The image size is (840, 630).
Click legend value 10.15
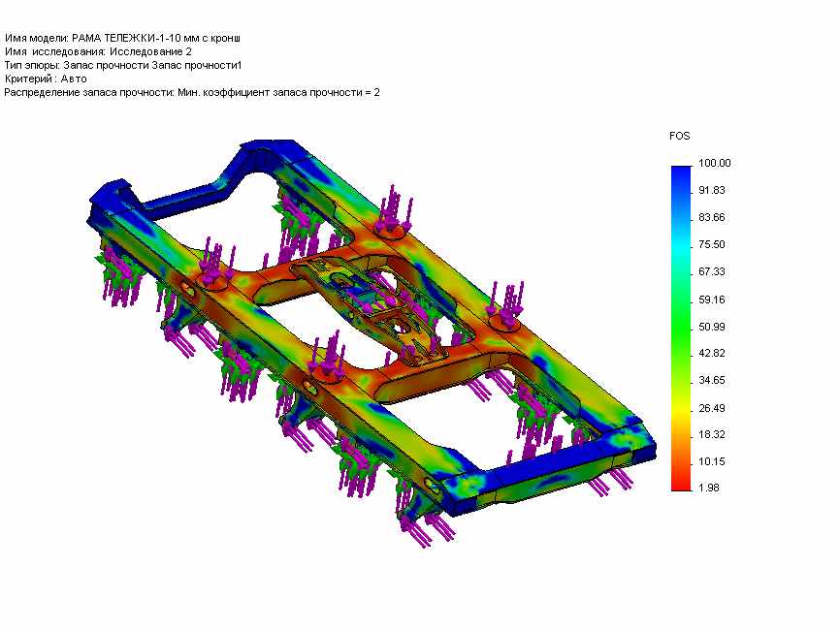(712, 462)
